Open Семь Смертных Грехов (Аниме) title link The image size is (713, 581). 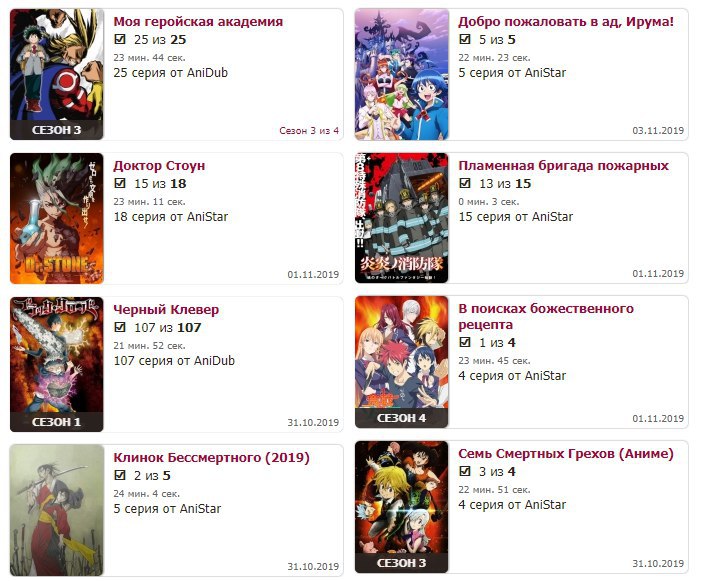pos(566,454)
